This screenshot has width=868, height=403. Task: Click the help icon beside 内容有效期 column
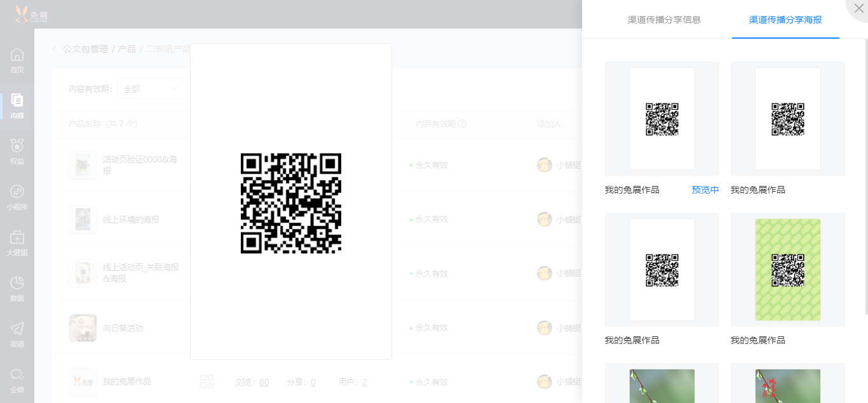click(462, 124)
